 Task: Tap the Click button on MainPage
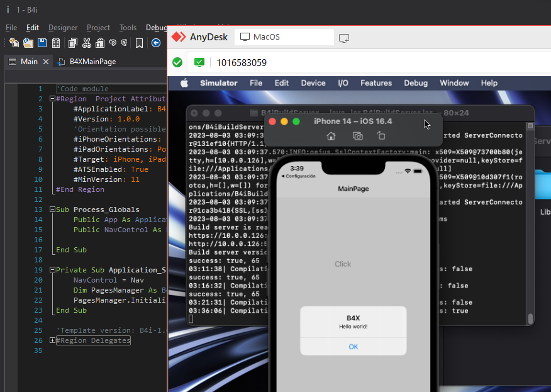[343, 264]
